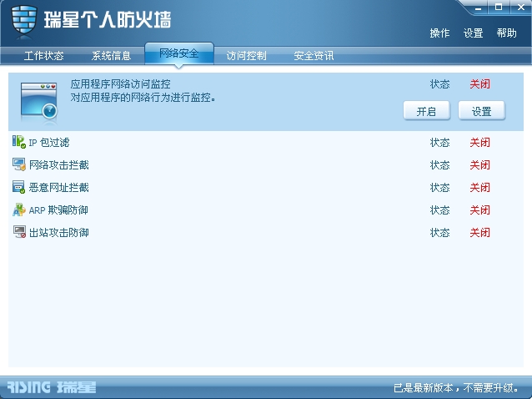This screenshot has height=399, width=532.
Task: Switch to the 工作状态 tab
Action: [44, 56]
